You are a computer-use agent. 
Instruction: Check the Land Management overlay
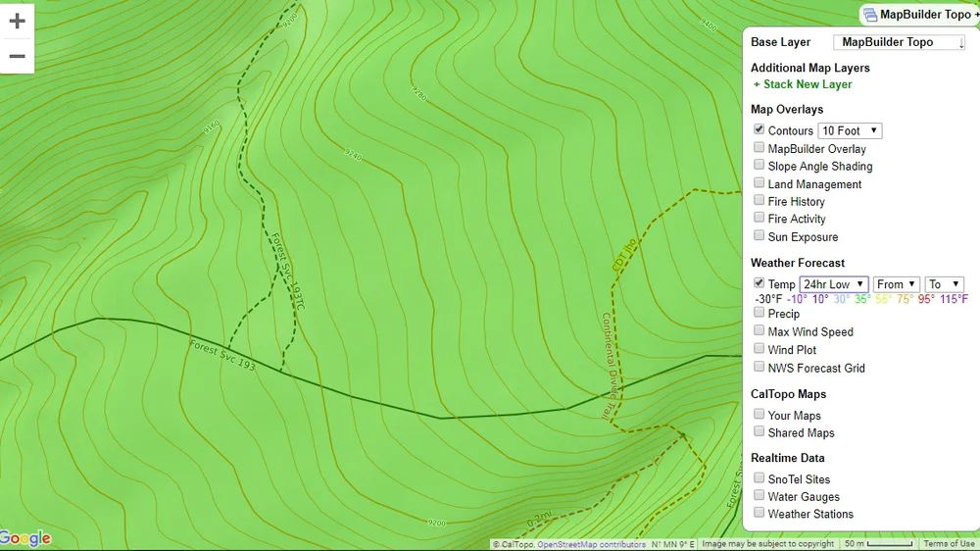[x=759, y=182]
